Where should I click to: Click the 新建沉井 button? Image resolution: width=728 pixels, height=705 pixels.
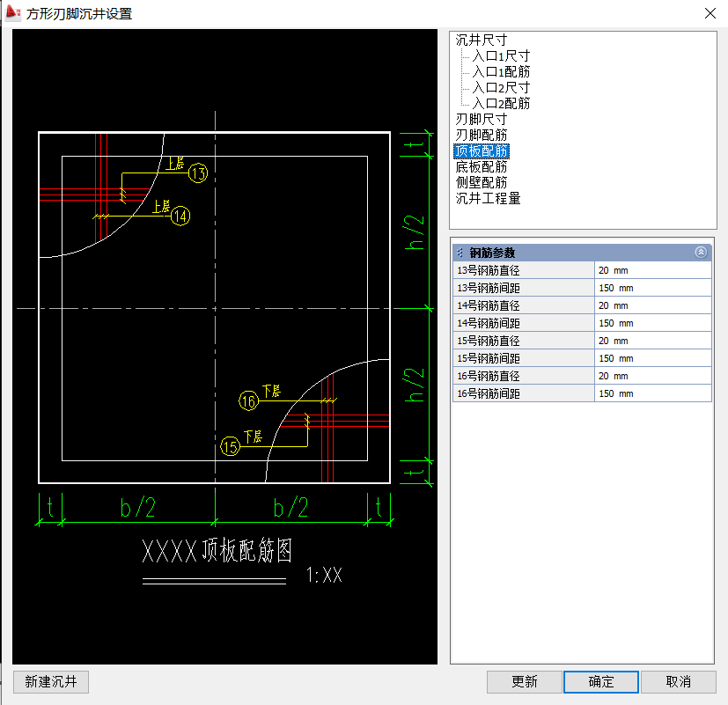51,682
